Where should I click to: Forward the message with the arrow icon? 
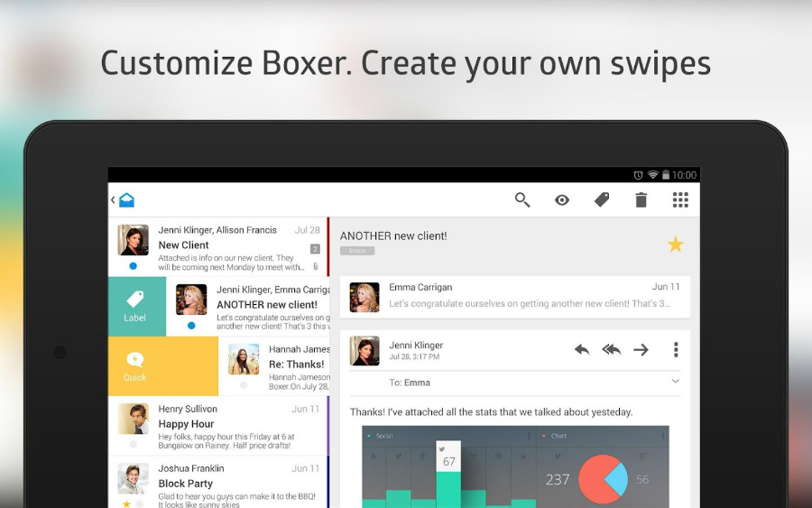coord(641,350)
